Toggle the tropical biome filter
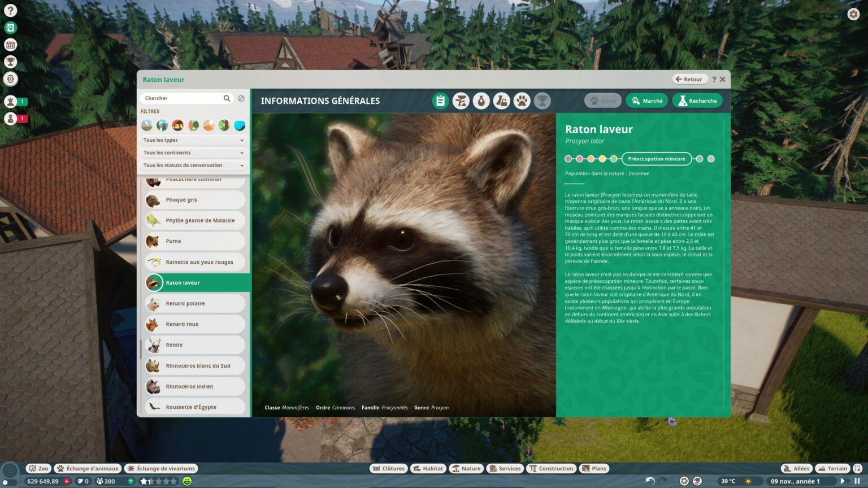Viewport: 868px width, 488px height. [224, 125]
